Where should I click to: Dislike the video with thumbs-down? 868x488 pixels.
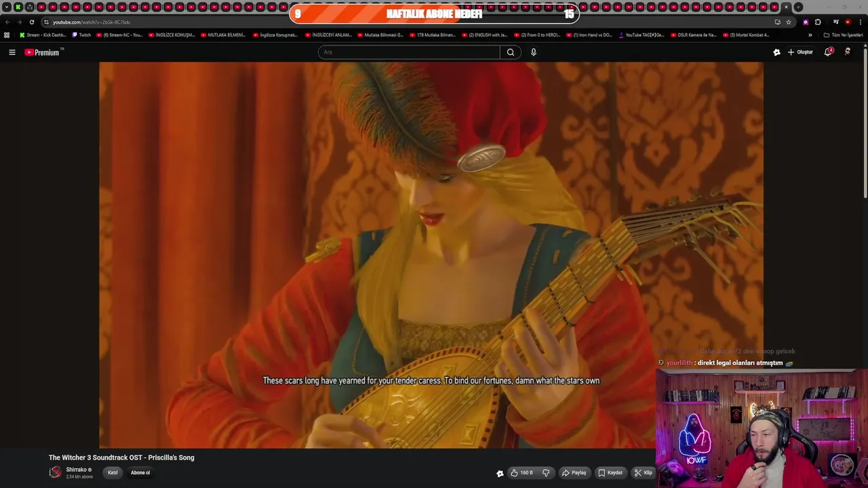point(546,472)
